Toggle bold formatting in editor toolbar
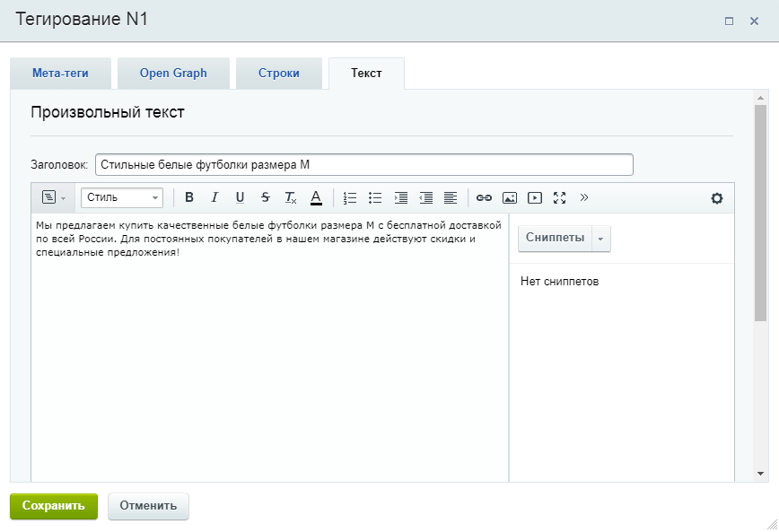Viewport: 779px width, 532px height. (188, 197)
